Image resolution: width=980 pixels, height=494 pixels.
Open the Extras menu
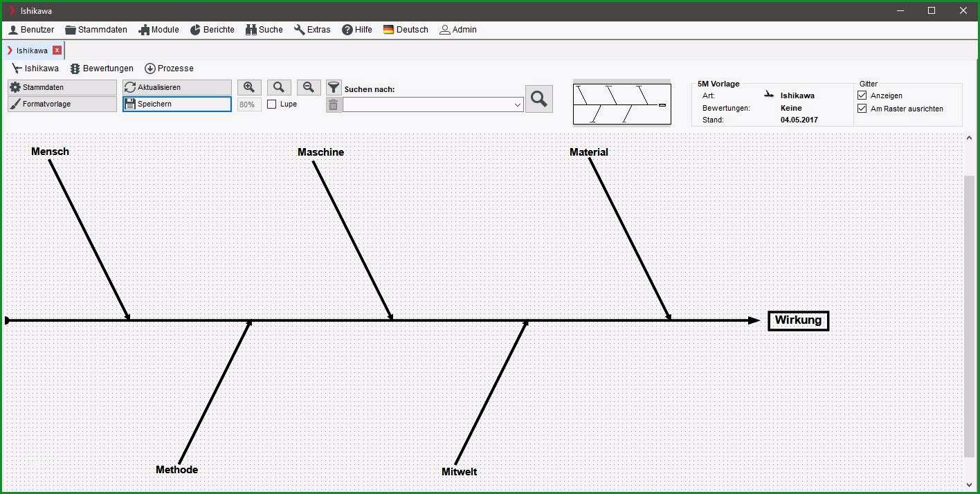point(312,30)
